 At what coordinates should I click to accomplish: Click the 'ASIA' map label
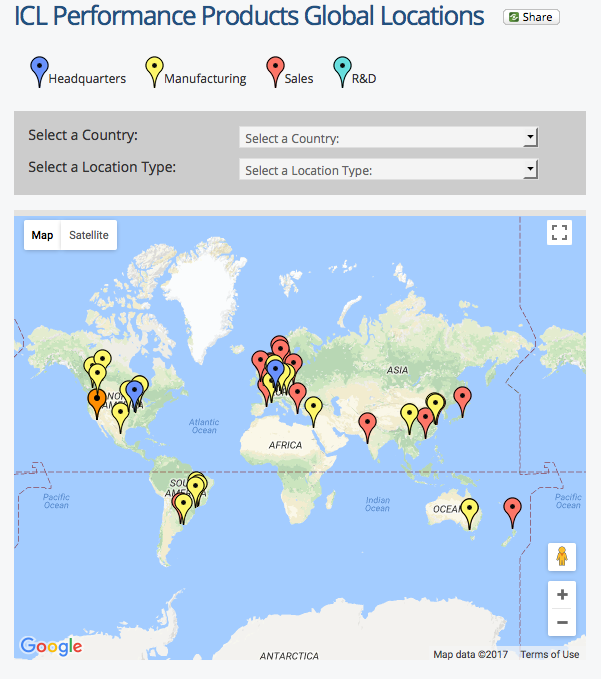pyautogui.click(x=397, y=370)
